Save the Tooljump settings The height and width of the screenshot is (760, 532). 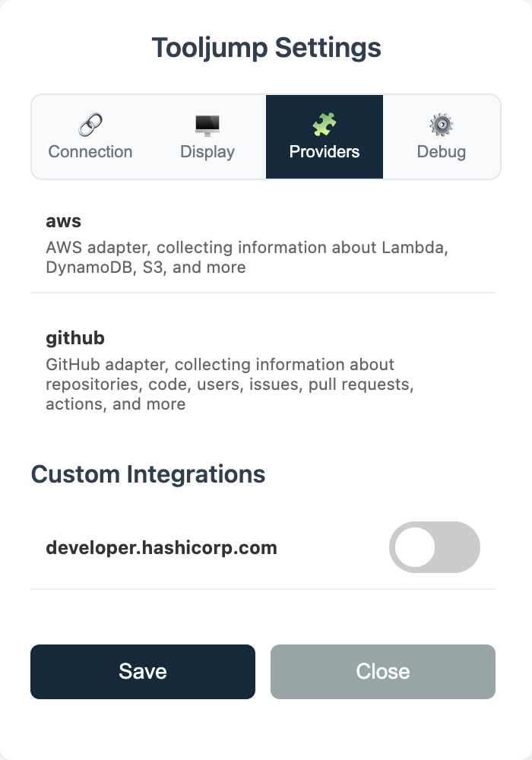point(143,671)
